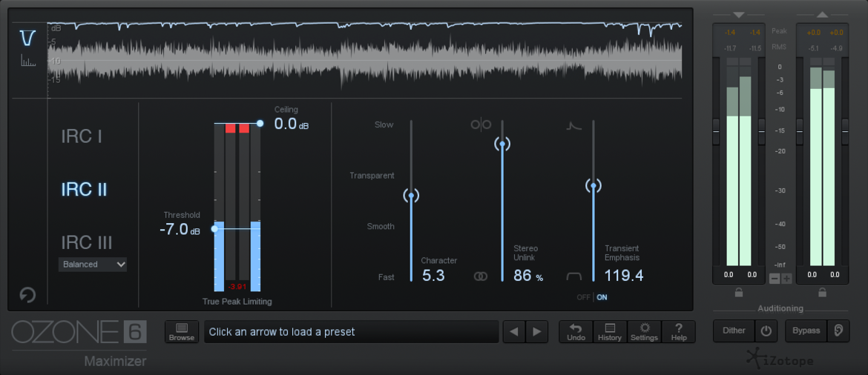868x375 pixels.
Task: Open the Settings gear
Action: 644,332
